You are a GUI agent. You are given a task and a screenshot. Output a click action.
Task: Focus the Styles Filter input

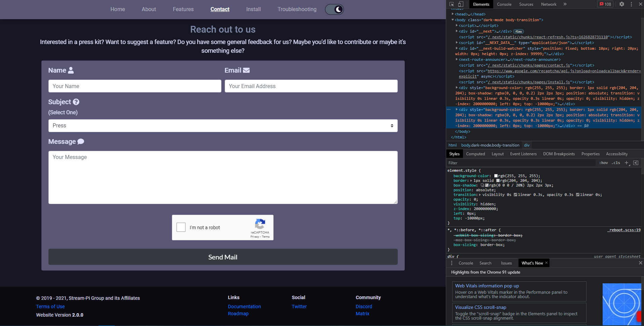click(x=521, y=163)
